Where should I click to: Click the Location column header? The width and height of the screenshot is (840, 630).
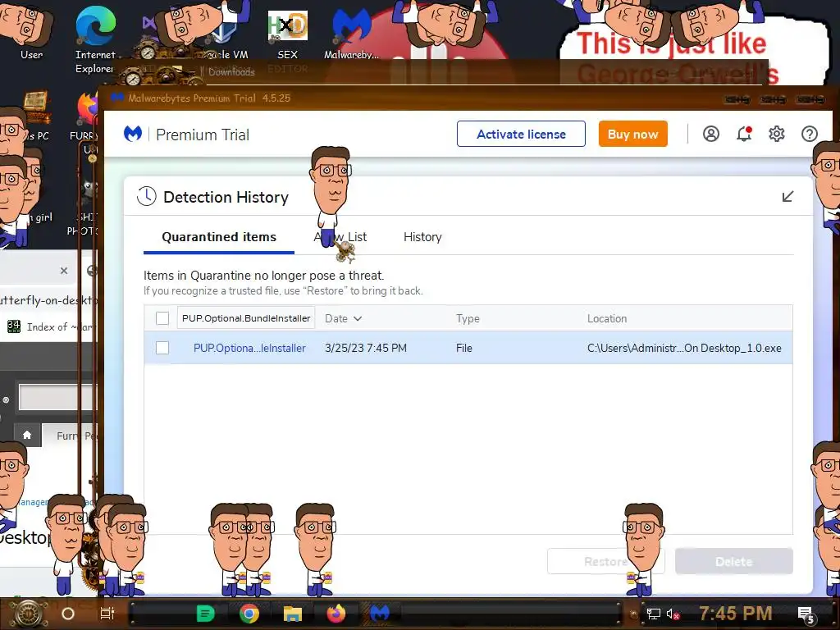[606, 318]
